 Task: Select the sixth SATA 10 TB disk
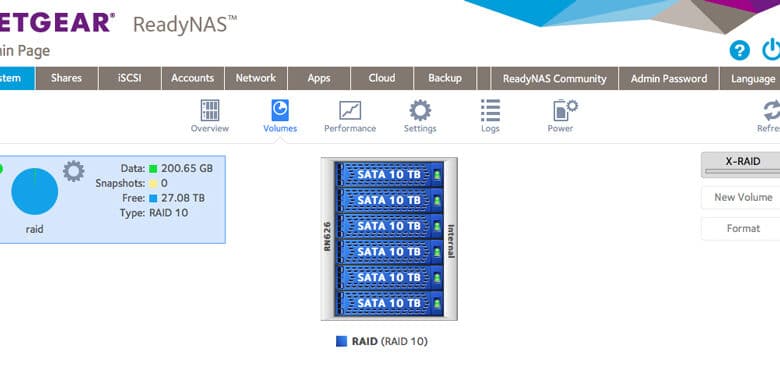coord(389,303)
